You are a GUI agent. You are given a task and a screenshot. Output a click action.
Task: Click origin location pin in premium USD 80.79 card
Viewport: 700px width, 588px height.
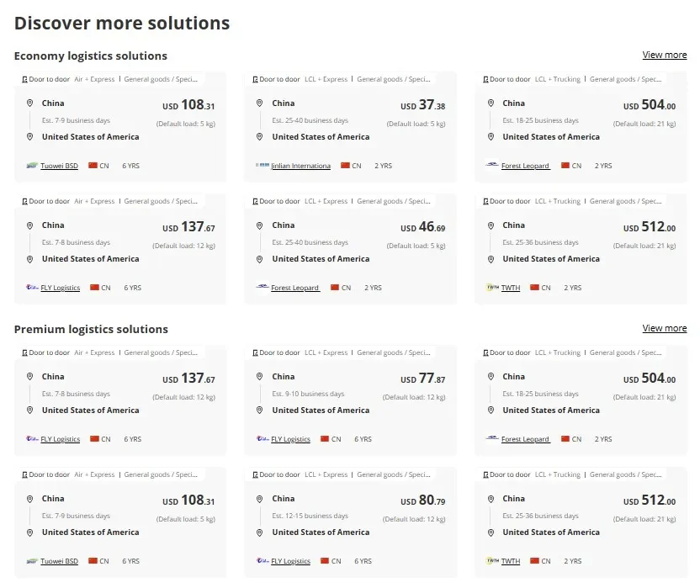point(259,499)
